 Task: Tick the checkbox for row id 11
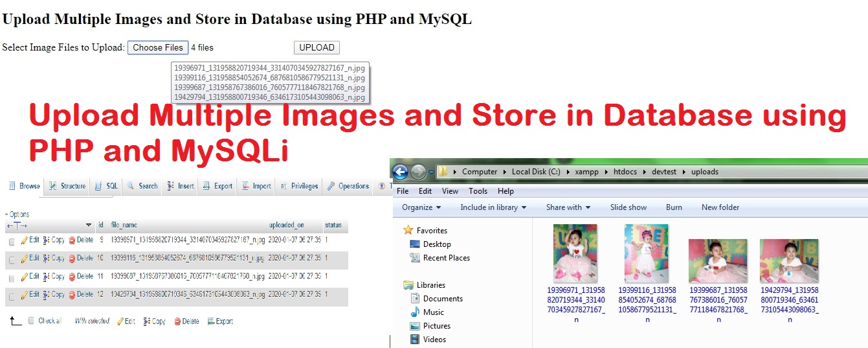pyautogui.click(x=12, y=277)
